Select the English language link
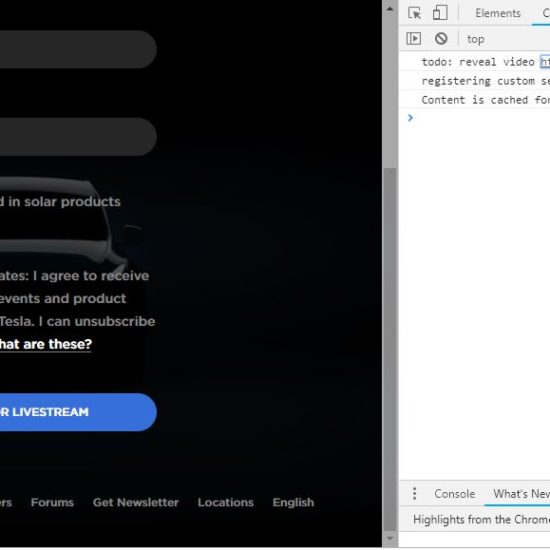This screenshot has height=550, width=550. (x=293, y=502)
